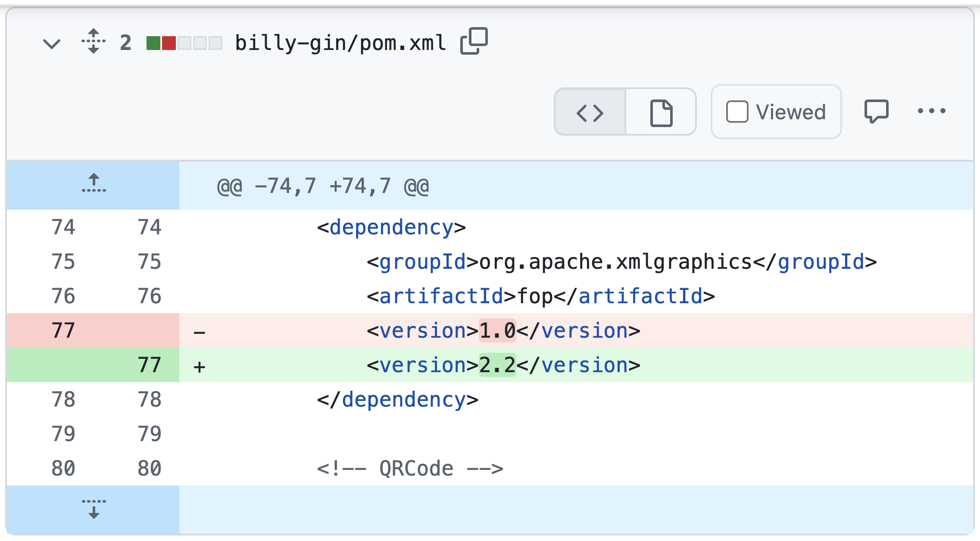Collapse the billy-gin/pom.xml file diff

[52, 44]
